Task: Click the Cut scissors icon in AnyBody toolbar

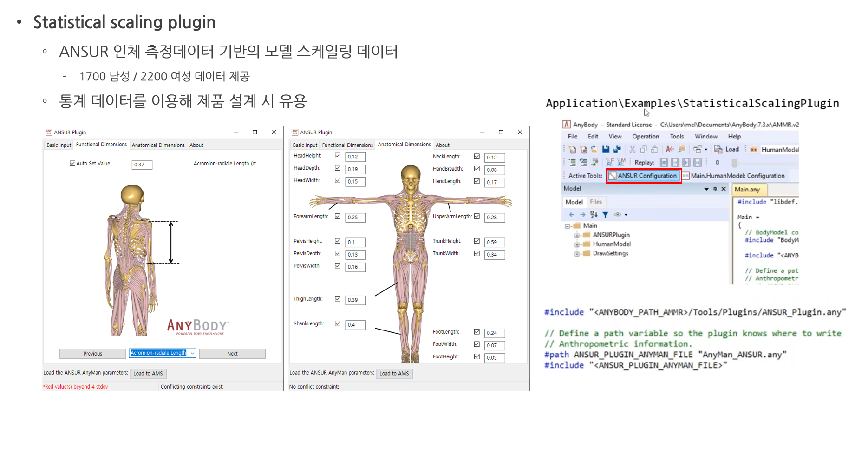Action: click(x=632, y=150)
